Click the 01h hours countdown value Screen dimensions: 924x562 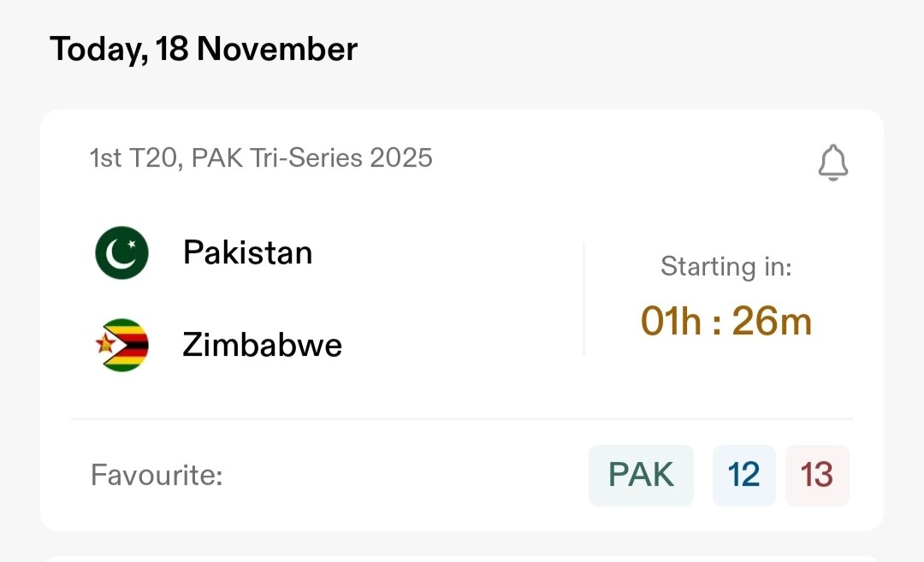point(672,322)
